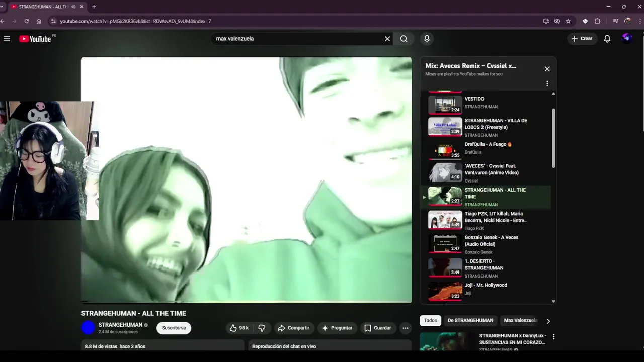Clear the search box with the X
The height and width of the screenshot is (362, 644).
387,39
